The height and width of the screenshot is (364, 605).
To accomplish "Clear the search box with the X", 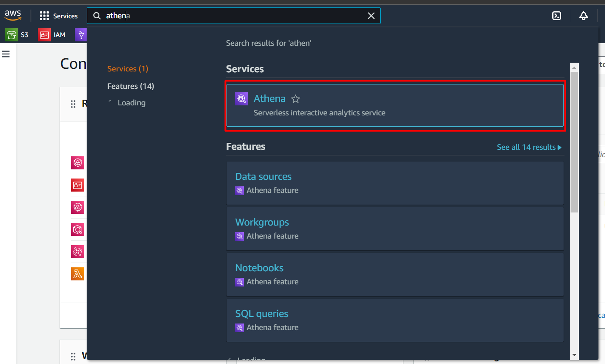I will pos(371,15).
